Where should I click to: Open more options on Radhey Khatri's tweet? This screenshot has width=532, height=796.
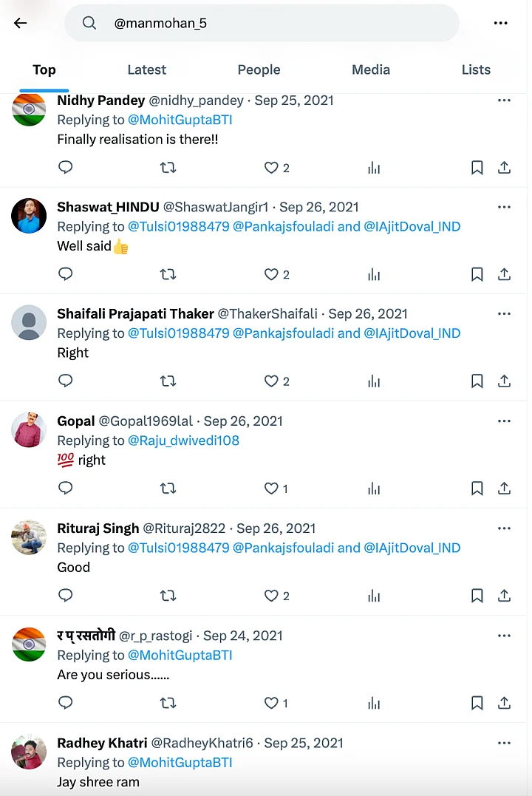pos(504,743)
